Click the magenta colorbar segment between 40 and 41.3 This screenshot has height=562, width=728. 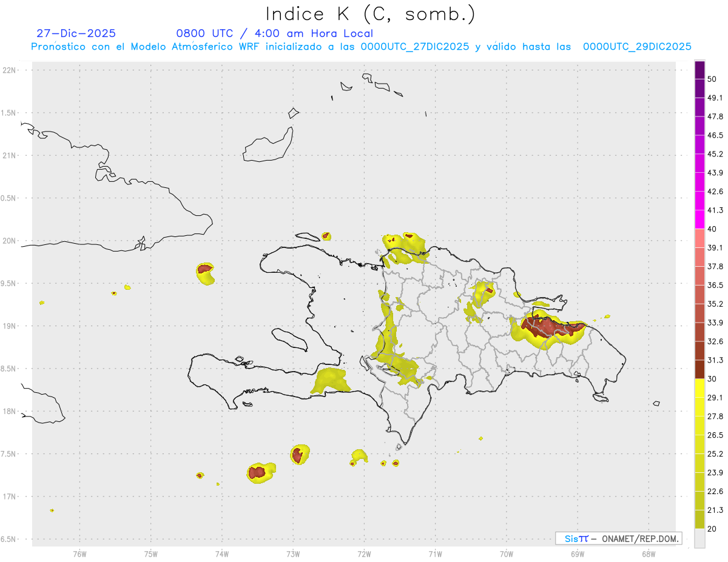point(700,219)
